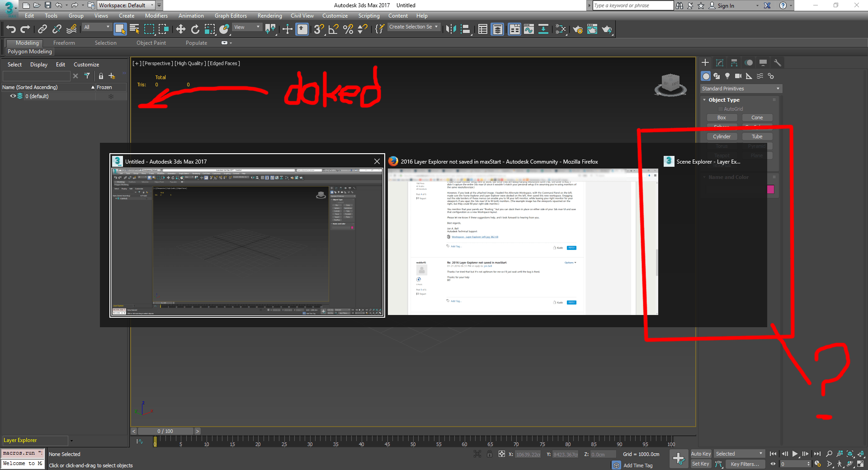
Task: Toggle visibility eye of 0 (default) layer
Action: point(13,96)
